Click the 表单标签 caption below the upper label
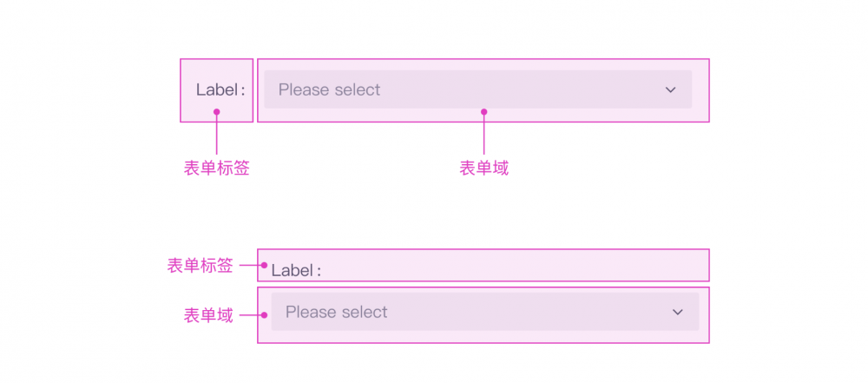This screenshot has width=868, height=383. 216,168
